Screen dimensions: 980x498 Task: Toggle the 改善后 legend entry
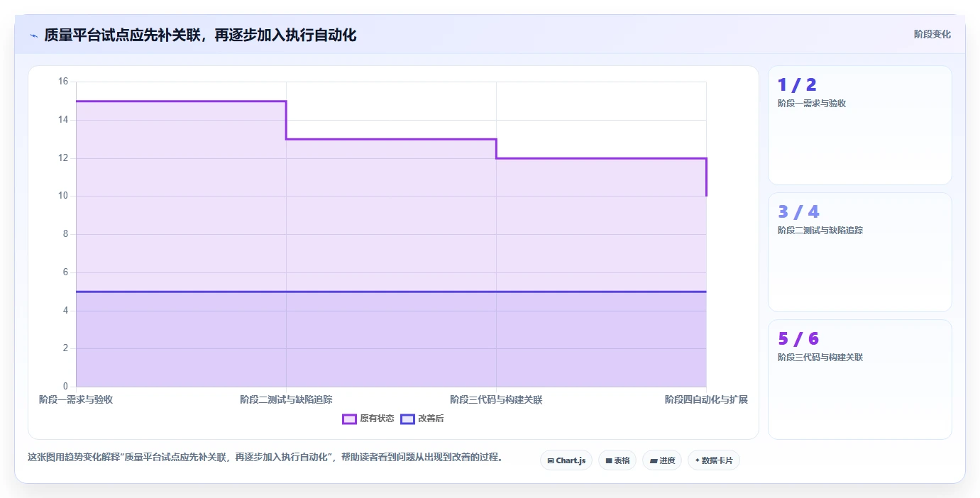click(423, 419)
